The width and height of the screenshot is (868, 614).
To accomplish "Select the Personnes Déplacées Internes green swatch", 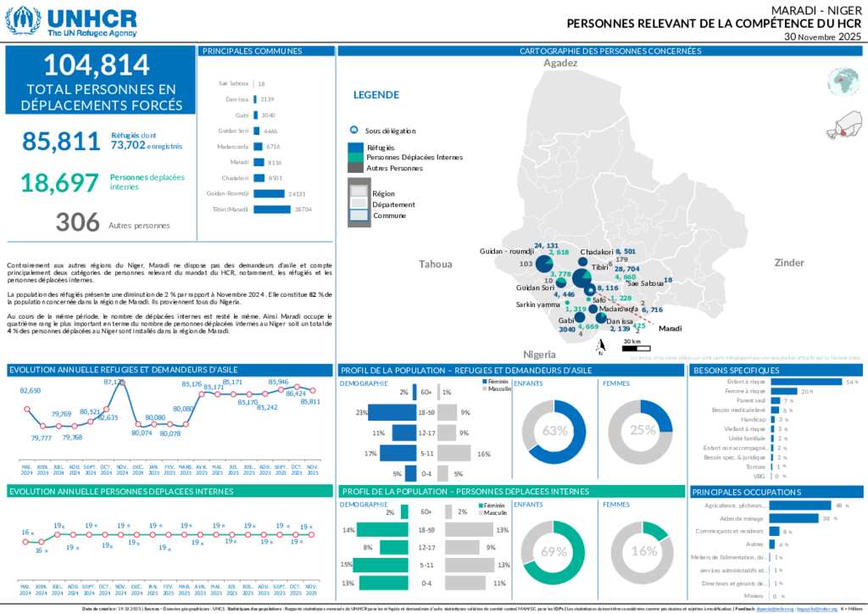I will click(354, 157).
